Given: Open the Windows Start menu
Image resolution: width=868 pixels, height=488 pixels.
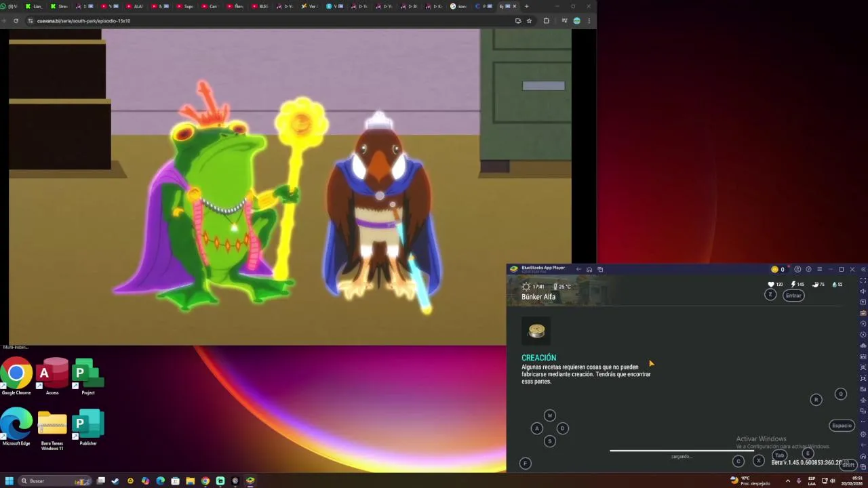Looking at the screenshot, I should click(9, 481).
